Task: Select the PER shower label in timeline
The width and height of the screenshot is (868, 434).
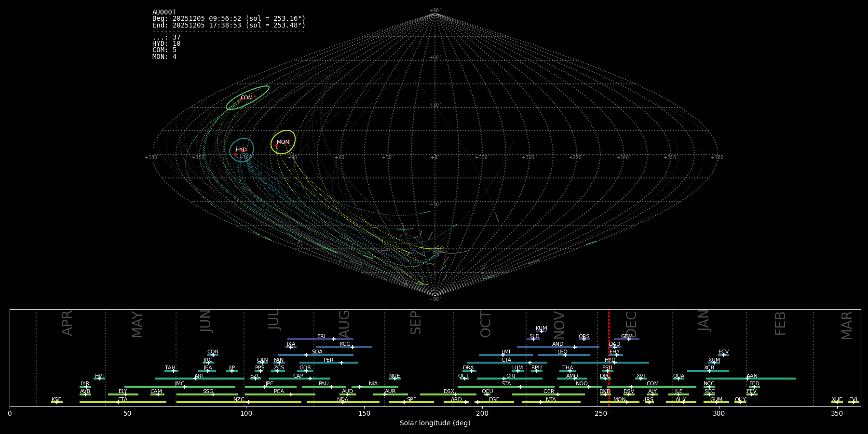Action: tap(328, 360)
